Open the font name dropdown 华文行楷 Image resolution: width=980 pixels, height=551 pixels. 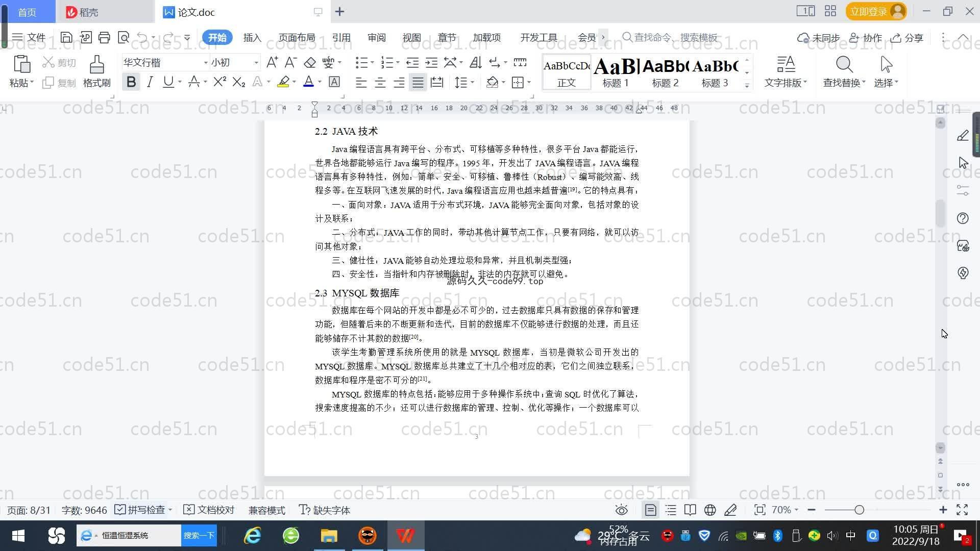pyautogui.click(x=206, y=63)
